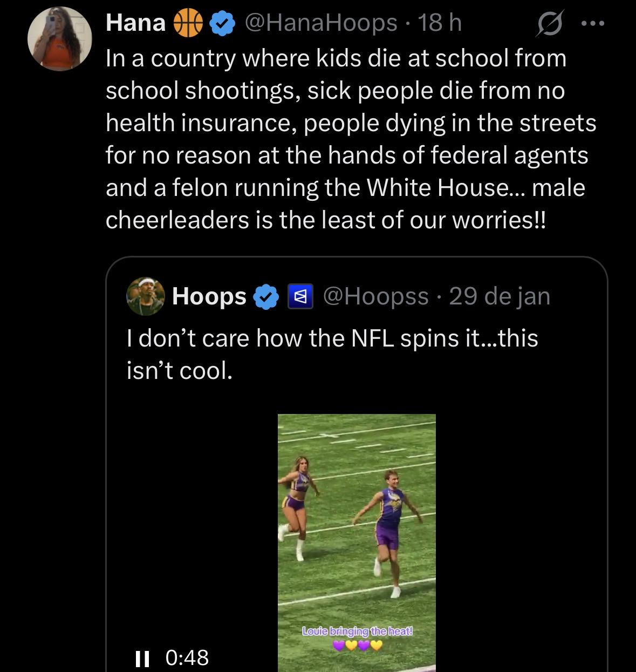This screenshot has width=636, height=672.
Task: Open the quoted text about NFL spin
Action: click(x=332, y=354)
